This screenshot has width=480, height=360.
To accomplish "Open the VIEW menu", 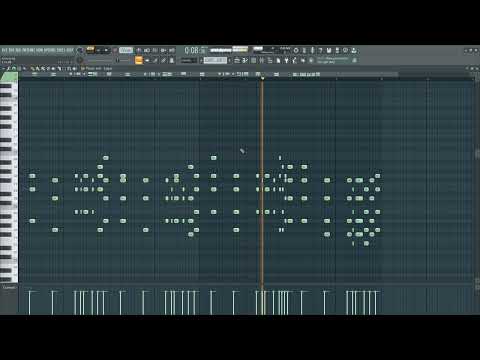I will (x=39, y=50).
